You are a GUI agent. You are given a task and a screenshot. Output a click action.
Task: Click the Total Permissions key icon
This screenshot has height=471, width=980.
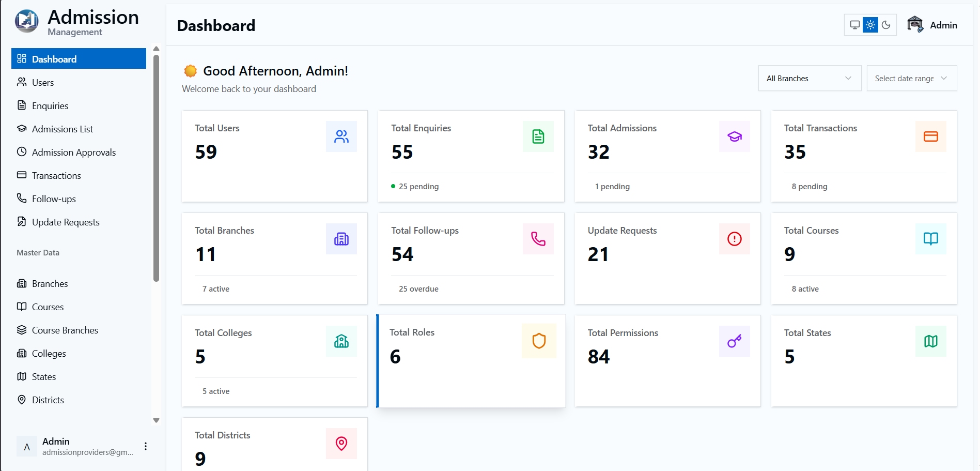point(734,341)
